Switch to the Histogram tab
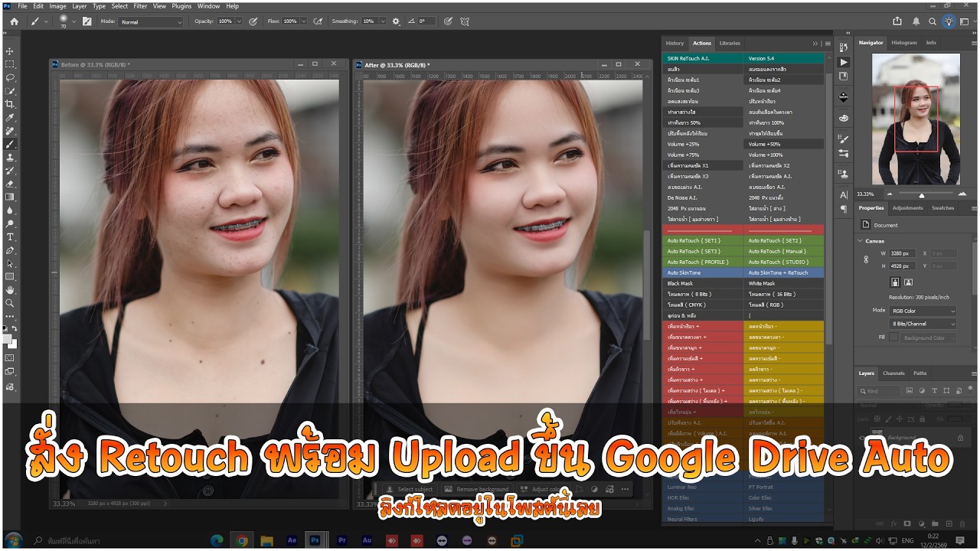Image resolution: width=980 pixels, height=551 pixels. coord(903,43)
